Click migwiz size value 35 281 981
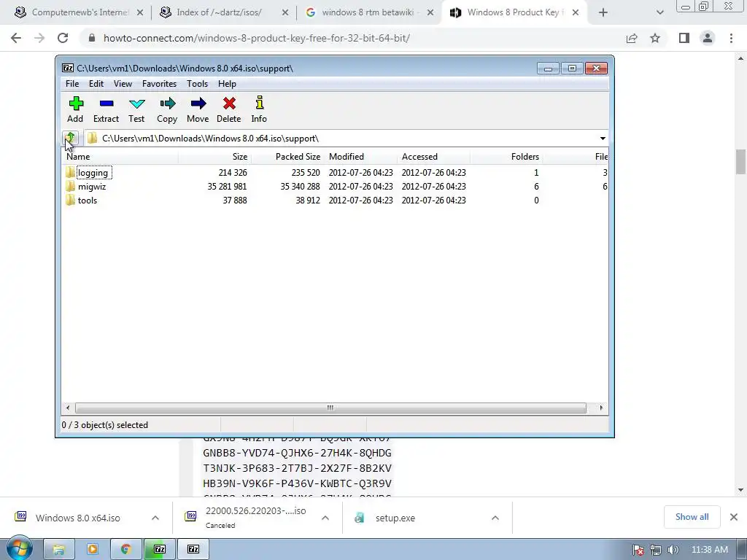This screenshot has height=560, width=747. coord(228,187)
